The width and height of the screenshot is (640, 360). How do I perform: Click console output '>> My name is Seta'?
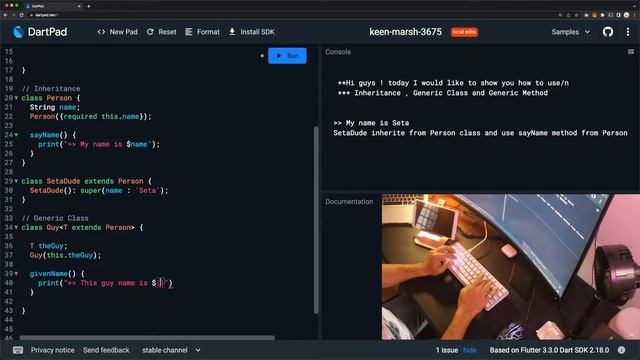[371, 123]
